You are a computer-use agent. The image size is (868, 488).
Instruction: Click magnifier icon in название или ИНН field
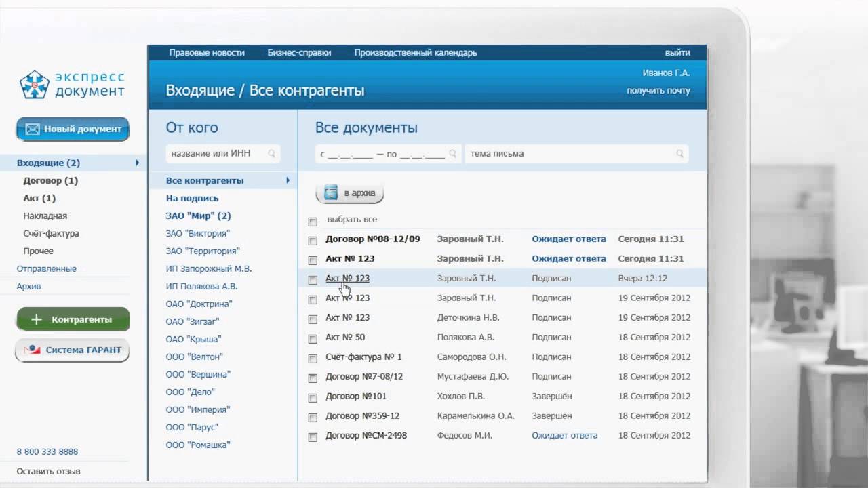[x=271, y=154]
